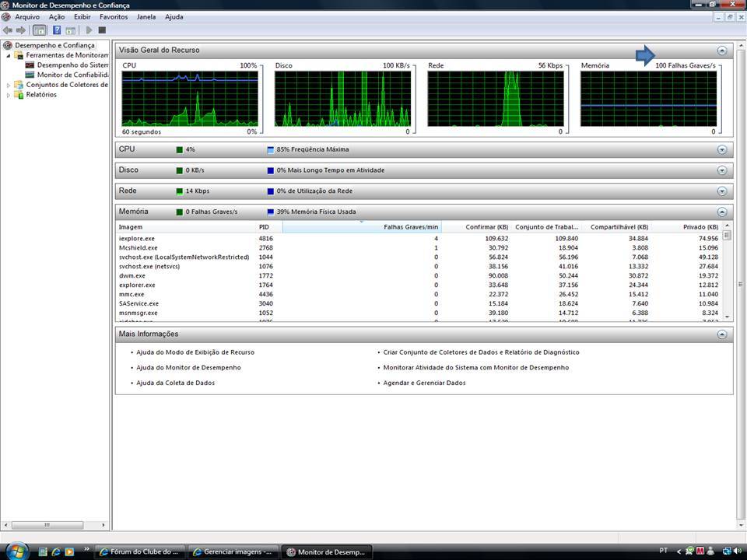Open Ajuda da Coleta de Dados link
This screenshot has height=560, width=747.
click(x=175, y=383)
